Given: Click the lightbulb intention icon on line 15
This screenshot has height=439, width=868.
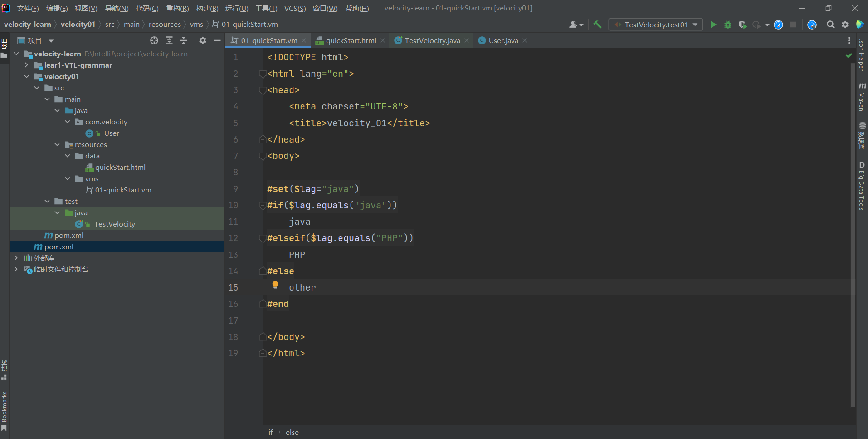Looking at the screenshot, I should (x=275, y=285).
